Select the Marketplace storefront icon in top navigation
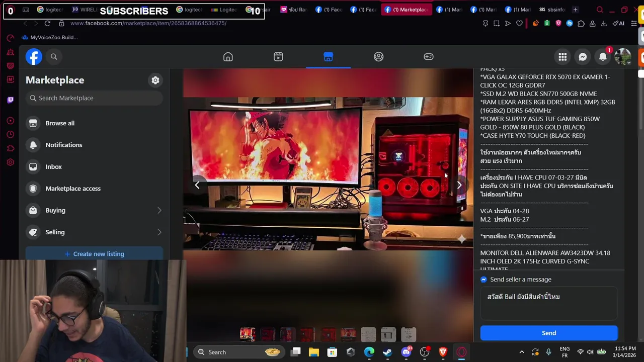Image resolution: width=644 pixels, height=362 pixels. click(x=328, y=57)
